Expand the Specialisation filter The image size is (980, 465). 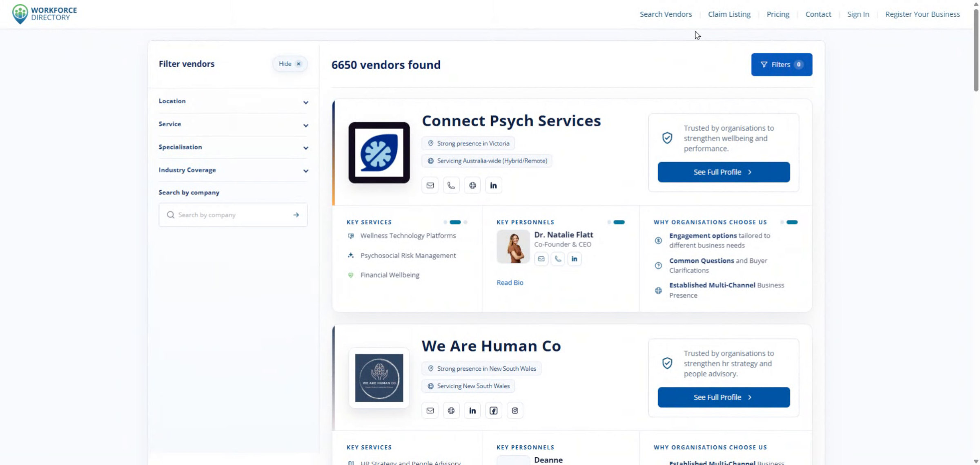[233, 147]
